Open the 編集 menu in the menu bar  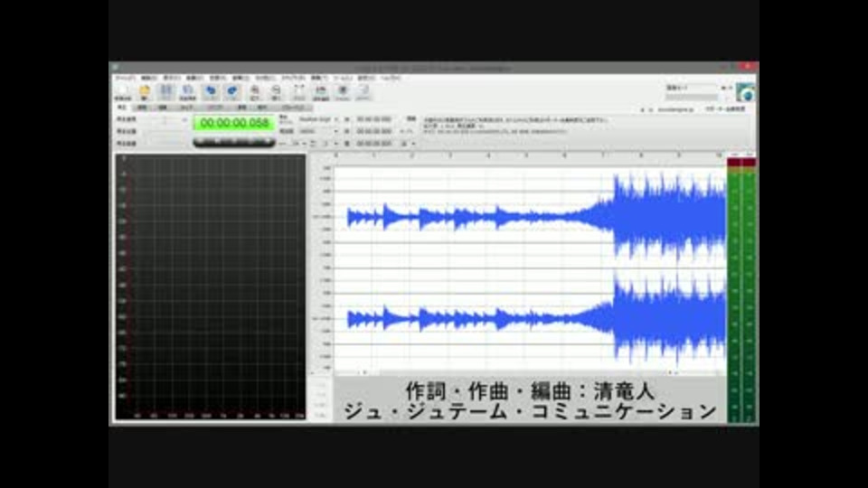coord(148,78)
